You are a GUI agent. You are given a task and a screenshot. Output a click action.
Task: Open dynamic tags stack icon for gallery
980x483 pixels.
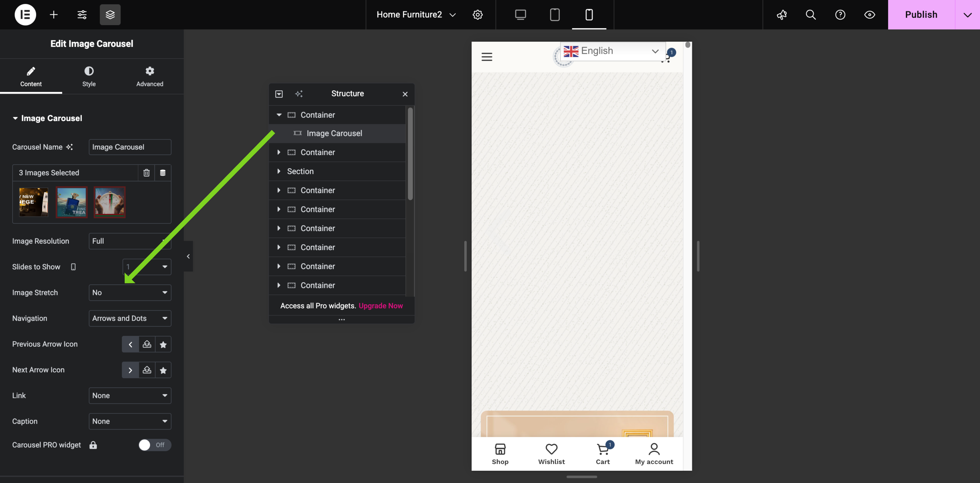[x=162, y=173]
